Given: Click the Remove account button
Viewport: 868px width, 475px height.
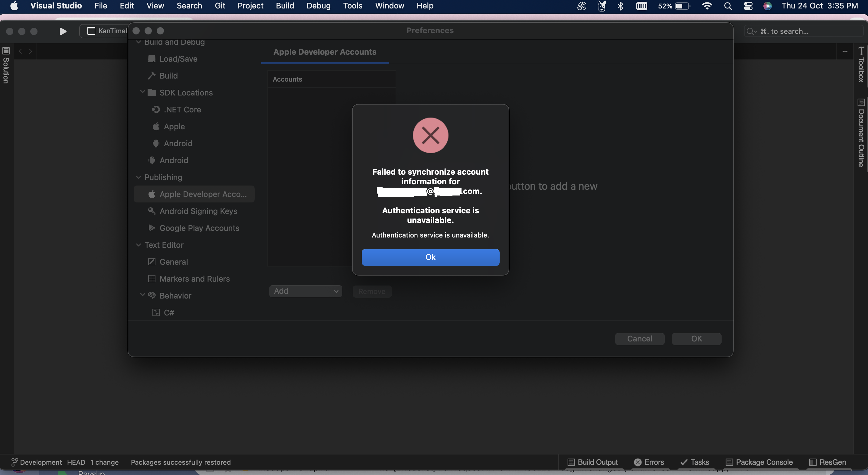Looking at the screenshot, I should tap(372, 291).
